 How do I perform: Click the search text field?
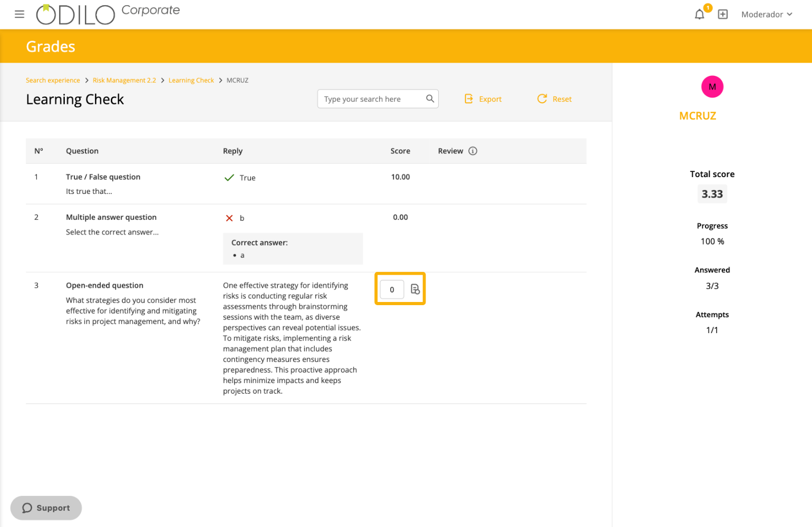372,99
